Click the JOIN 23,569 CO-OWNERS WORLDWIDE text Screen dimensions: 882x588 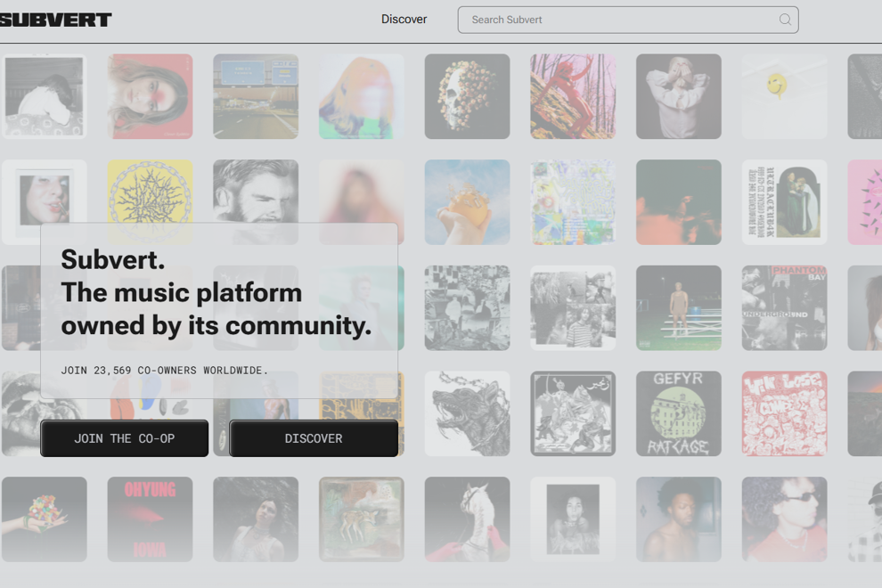(164, 371)
